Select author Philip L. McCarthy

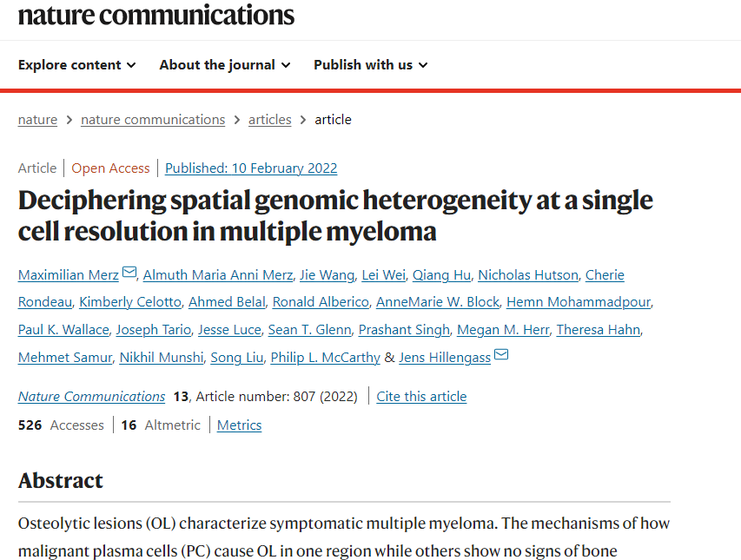click(x=326, y=358)
